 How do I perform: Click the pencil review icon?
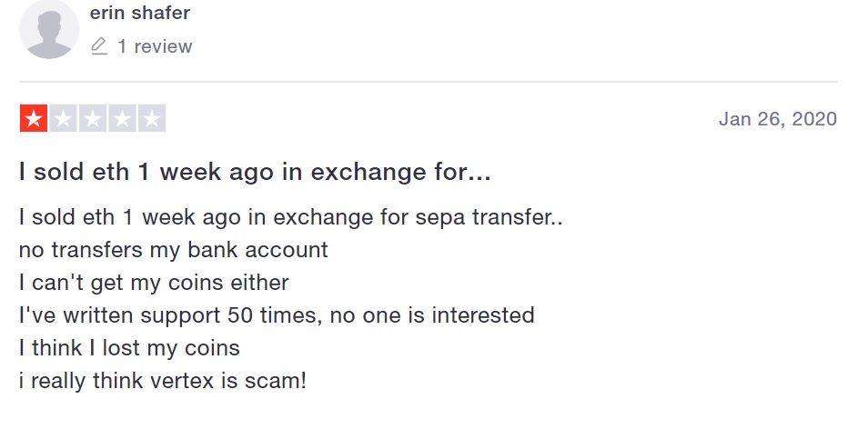tap(98, 45)
